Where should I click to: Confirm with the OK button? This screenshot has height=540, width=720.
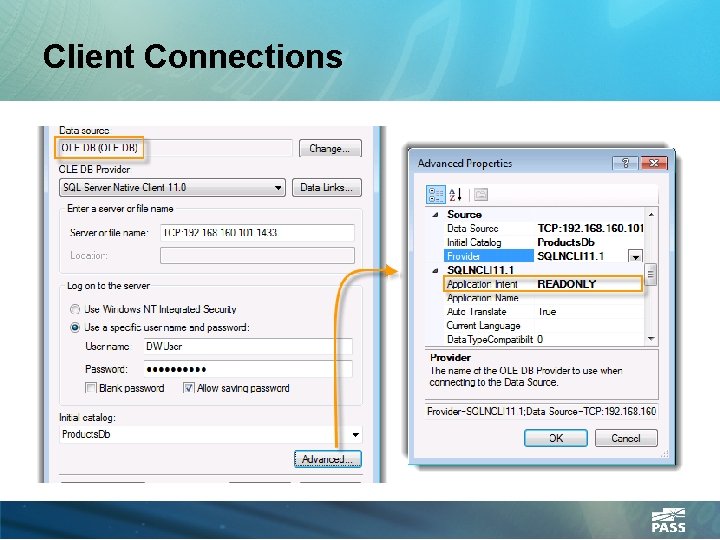pyautogui.click(x=556, y=438)
